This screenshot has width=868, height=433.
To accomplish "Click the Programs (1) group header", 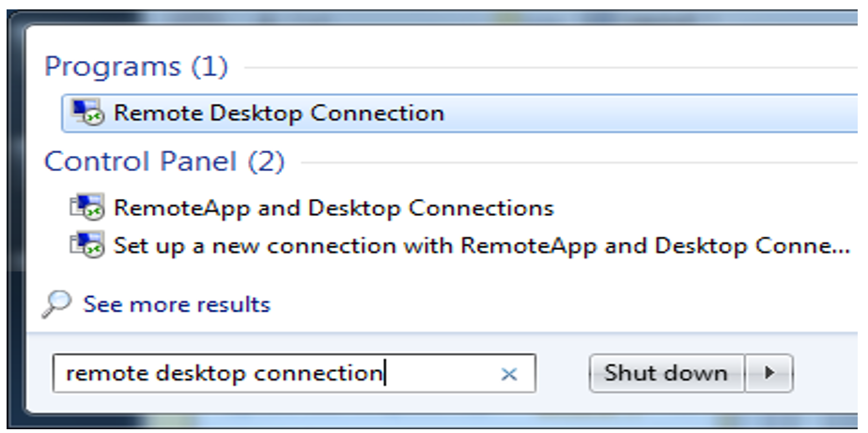I will point(113,68).
